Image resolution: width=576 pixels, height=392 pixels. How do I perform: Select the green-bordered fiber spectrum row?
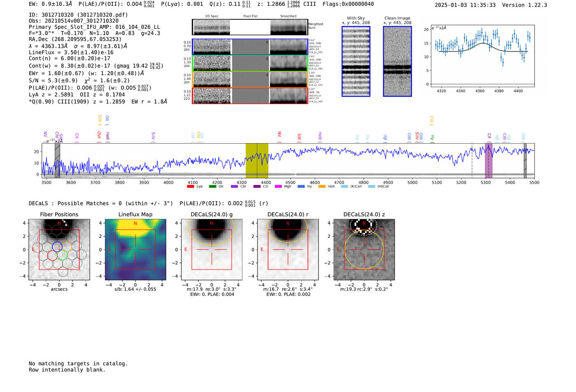(250, 63)
